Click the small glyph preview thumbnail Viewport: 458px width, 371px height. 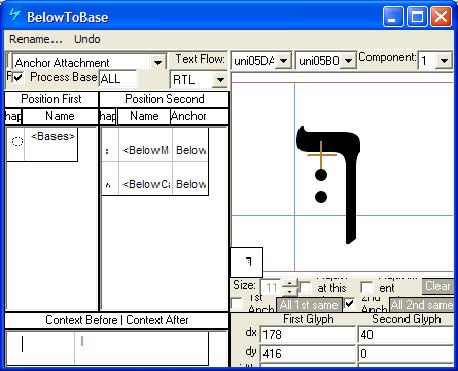247,262
